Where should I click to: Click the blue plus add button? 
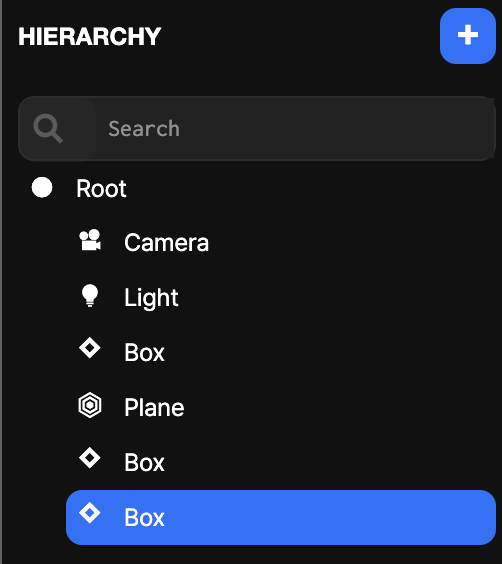[x=467, y=36]
